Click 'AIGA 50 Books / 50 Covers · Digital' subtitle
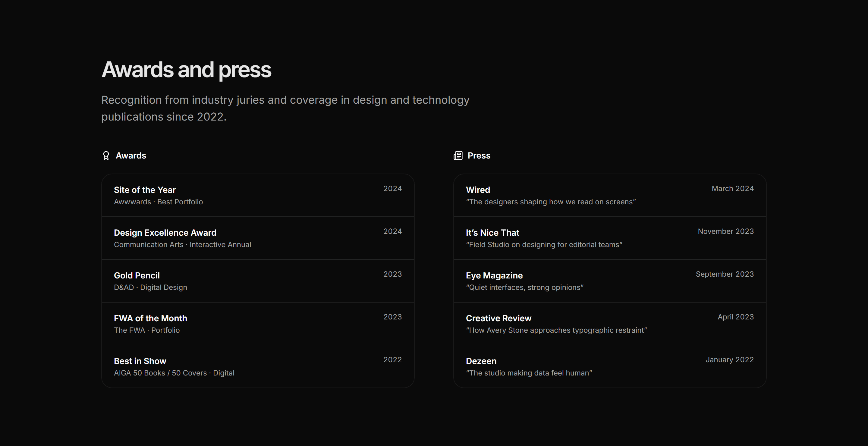 174,373
